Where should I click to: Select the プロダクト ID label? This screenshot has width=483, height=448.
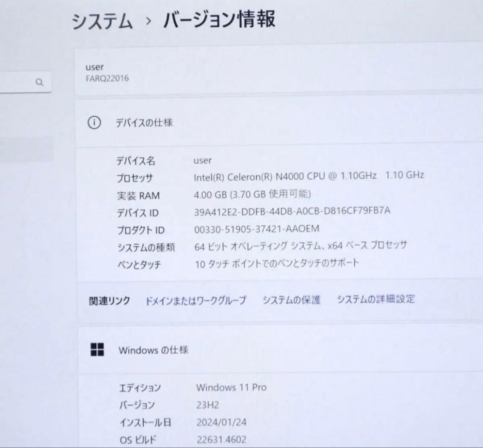pos(141,230)
